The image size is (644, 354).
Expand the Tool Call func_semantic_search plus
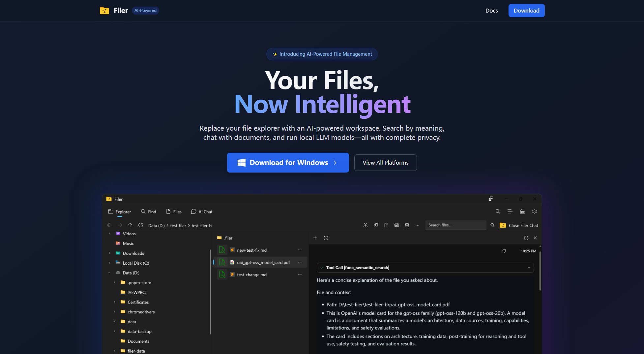pyautogui.click(x=529, y=268)
